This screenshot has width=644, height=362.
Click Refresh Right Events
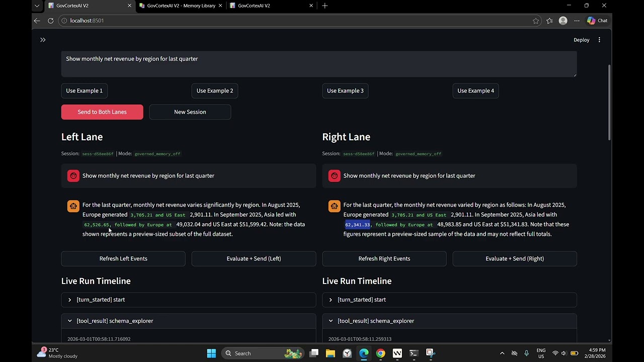384,258
